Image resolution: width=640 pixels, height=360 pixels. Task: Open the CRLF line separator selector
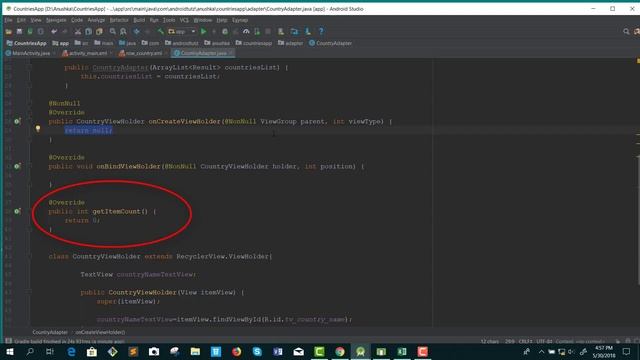525,341
